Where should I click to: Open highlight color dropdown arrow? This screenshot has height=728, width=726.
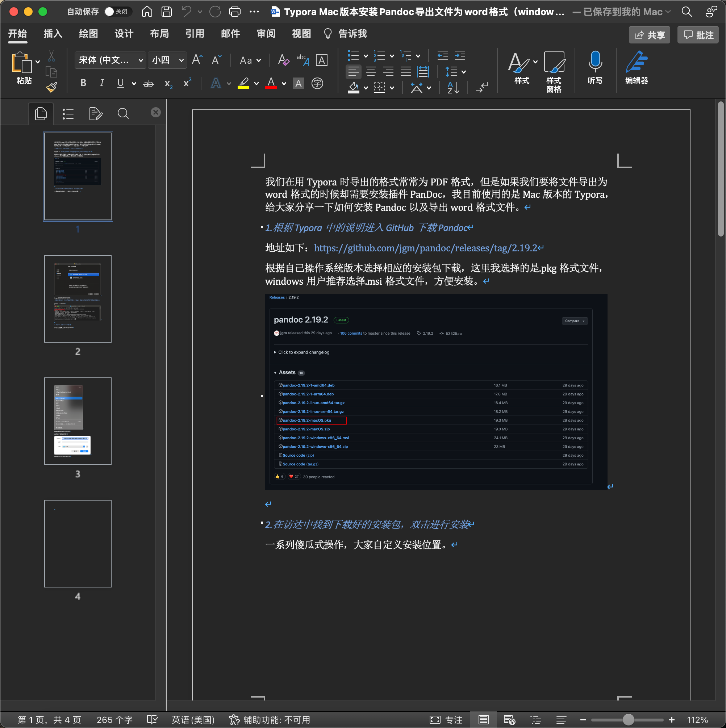click(x=256, y=84)
